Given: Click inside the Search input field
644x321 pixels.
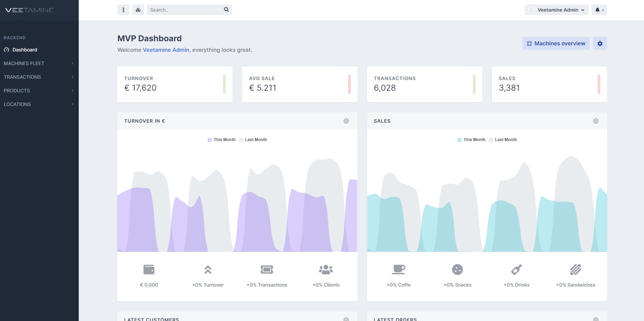Looking at the screenshot, I should click(184, 10).
